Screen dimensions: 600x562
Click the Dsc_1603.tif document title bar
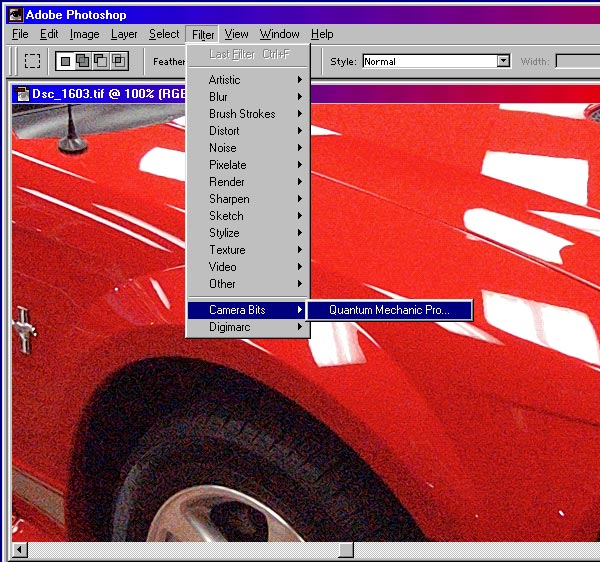tap(306, 94)
